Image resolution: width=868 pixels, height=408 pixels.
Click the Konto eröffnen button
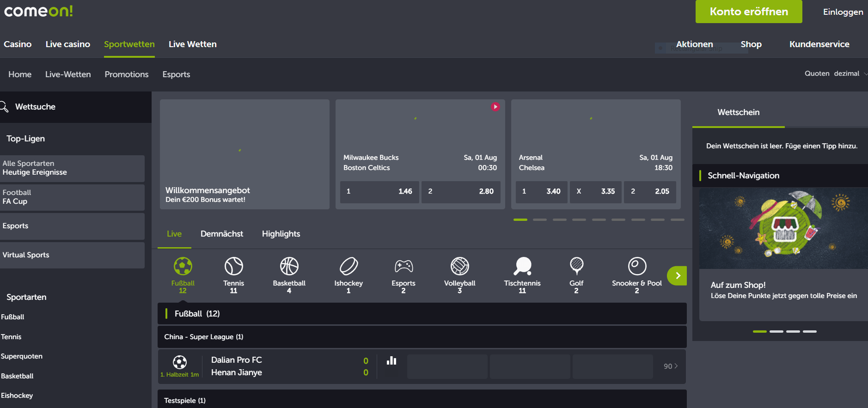point(749,12)
